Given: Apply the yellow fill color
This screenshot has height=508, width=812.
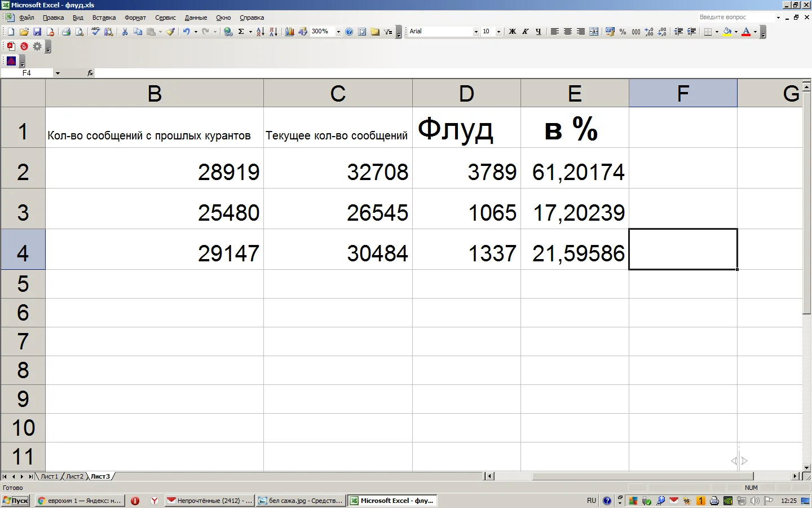Looking at the screenshot, I should [x=727, y=32].
